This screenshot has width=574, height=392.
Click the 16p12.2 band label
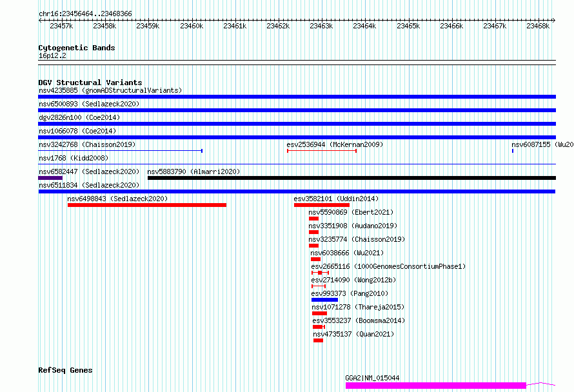52,55
